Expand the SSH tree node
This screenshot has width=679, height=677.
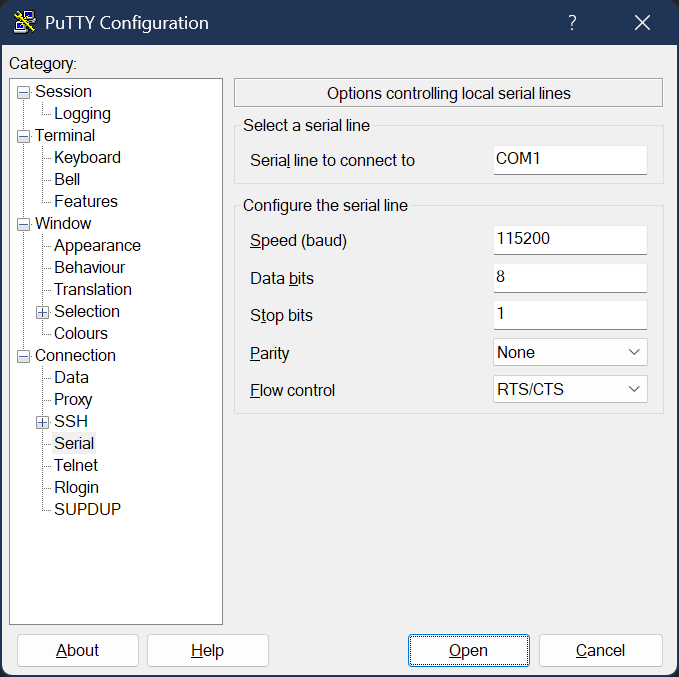(43, 422)
